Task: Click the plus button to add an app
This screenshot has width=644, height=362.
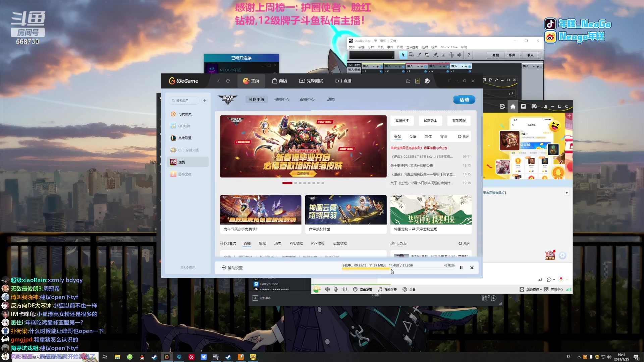Action: pos(205,101)
